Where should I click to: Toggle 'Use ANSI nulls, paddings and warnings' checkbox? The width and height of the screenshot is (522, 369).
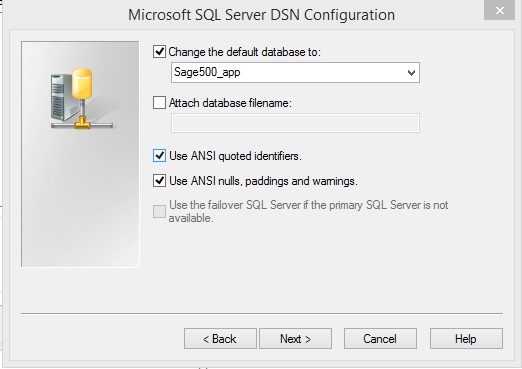tap(159, 181)
